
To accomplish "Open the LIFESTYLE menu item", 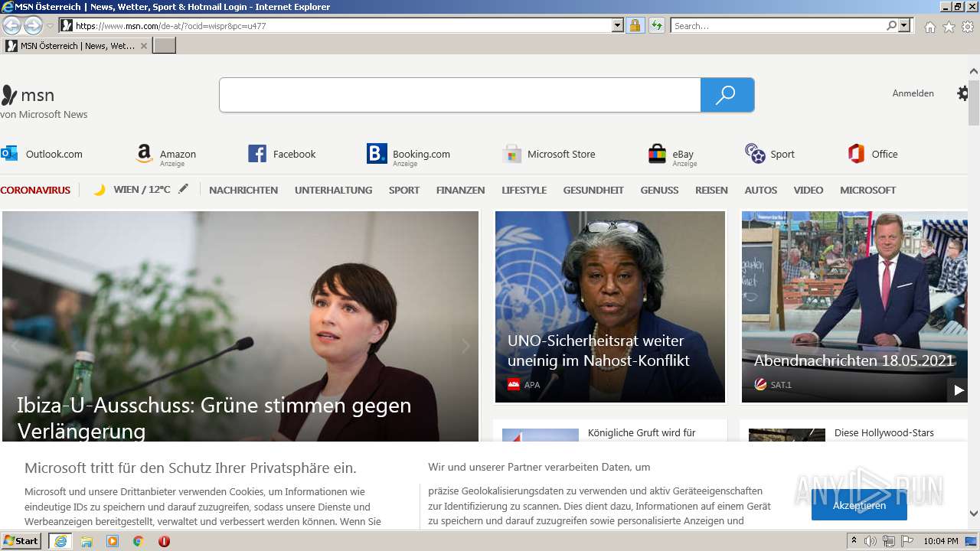I will pos(524,190).
